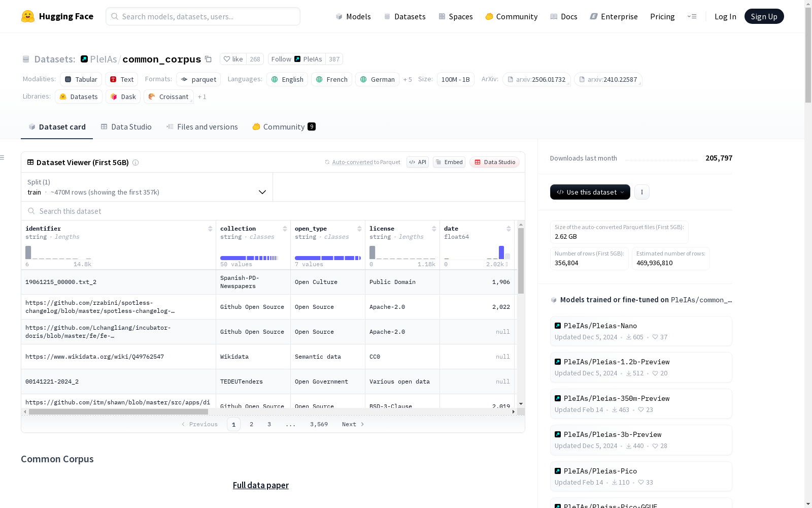
Task: Switch to the Files and versions tab
Action: click(202, 127)
